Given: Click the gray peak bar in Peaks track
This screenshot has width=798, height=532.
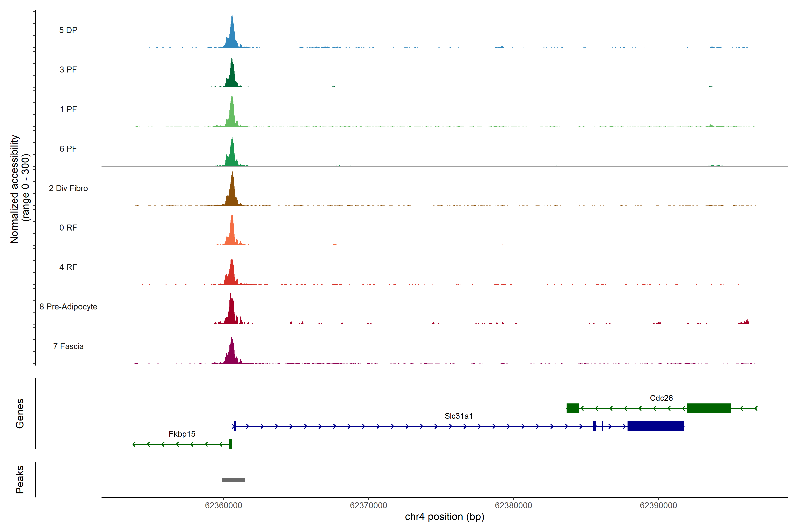Looking at the screenshot, I should 233,480.
